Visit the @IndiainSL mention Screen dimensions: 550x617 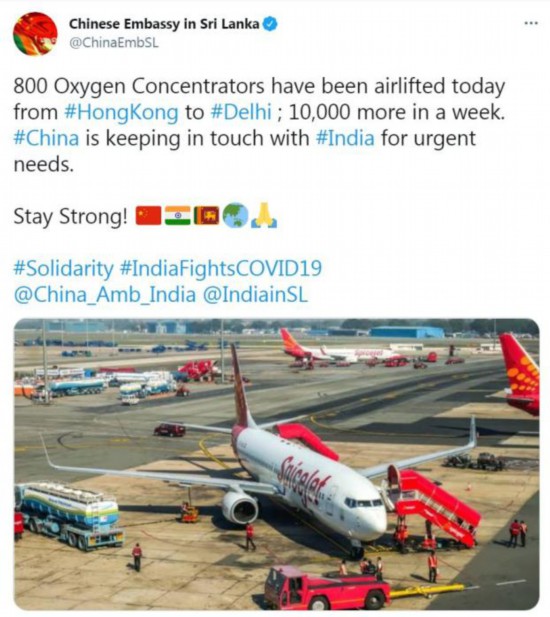[x=255, y=295]
